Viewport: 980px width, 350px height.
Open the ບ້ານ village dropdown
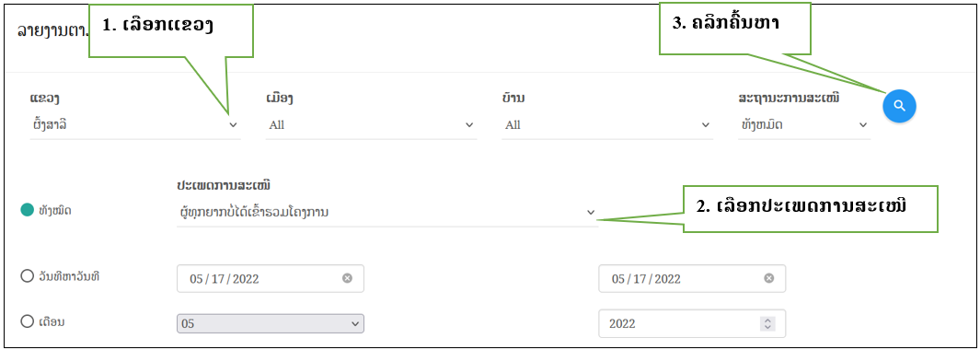pos(607,125)
